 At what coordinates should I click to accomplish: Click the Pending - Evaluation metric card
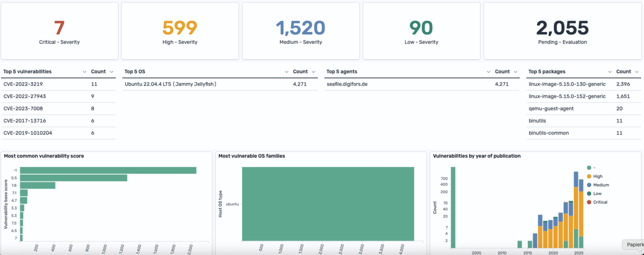coord(562,31)
